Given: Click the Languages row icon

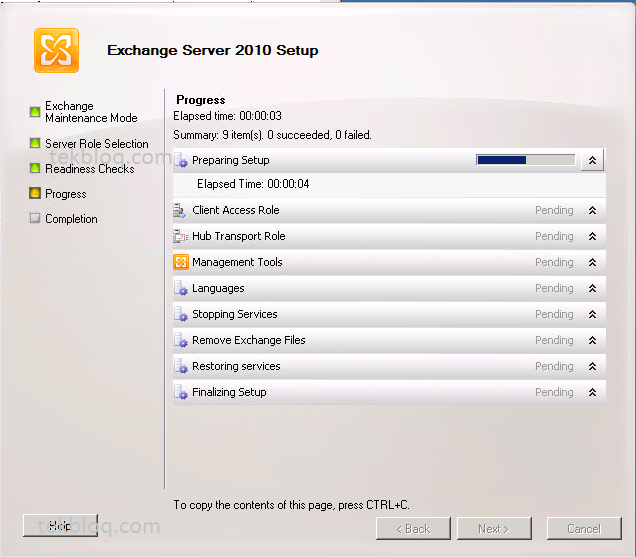Looking at the screenshot, I should tap(181, 288).
